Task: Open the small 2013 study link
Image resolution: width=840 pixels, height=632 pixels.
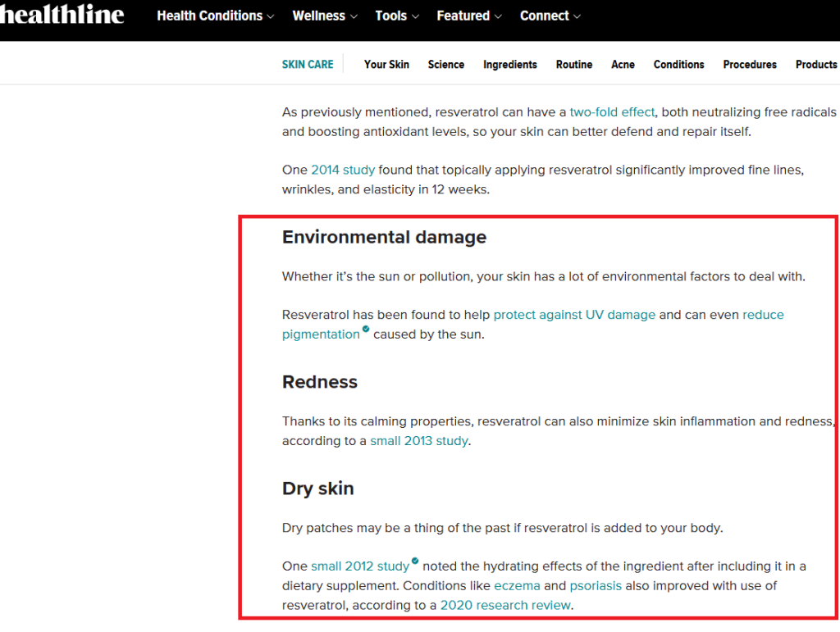Action: (418, 441)
